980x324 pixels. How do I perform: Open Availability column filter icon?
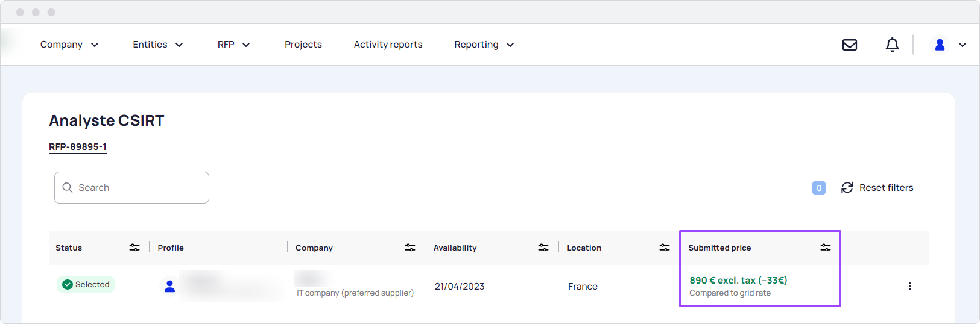pyautogui.click(x=543, y=248)
